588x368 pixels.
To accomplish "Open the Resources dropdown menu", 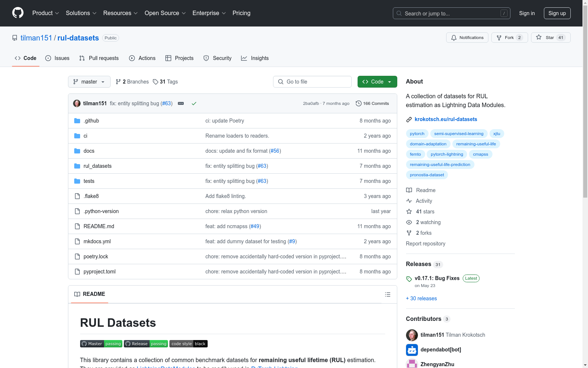I will click(x=121, y=13).
